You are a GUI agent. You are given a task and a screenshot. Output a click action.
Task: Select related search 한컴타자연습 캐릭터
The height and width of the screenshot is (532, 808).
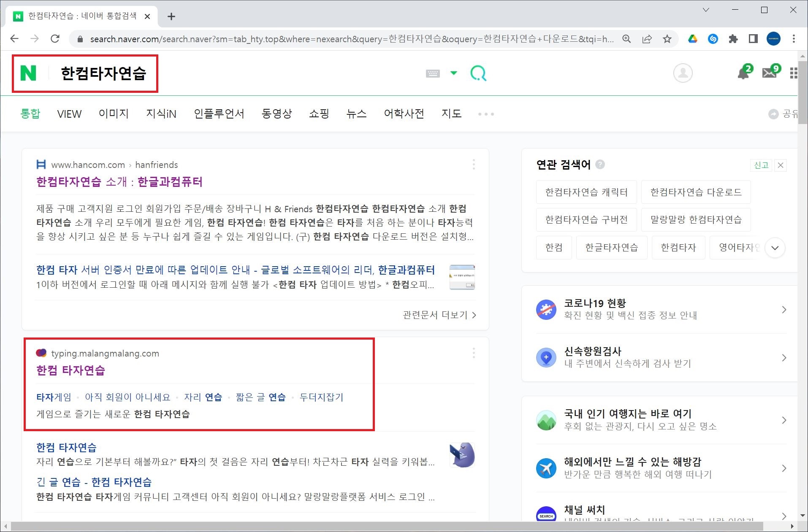tap(586, 192)
